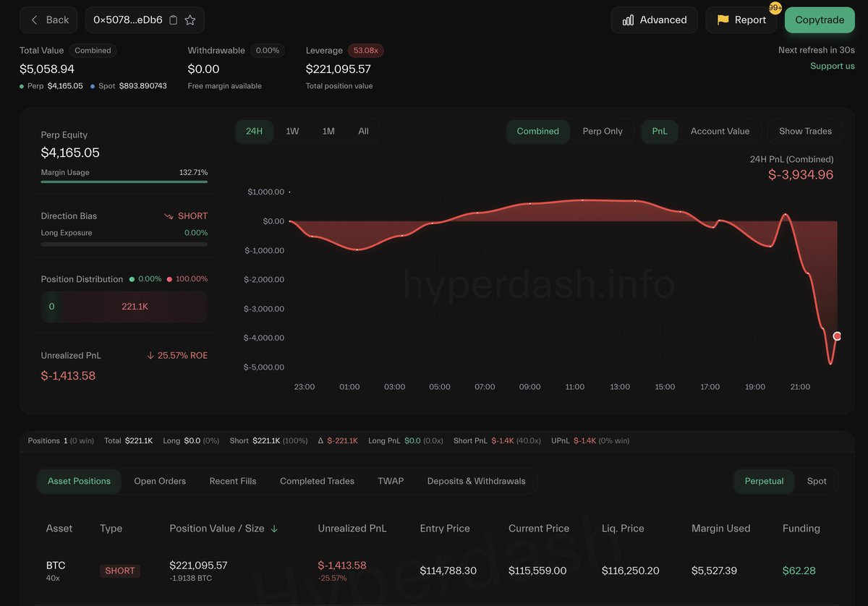Switch chart to Combined mode

tap(538, 132)
